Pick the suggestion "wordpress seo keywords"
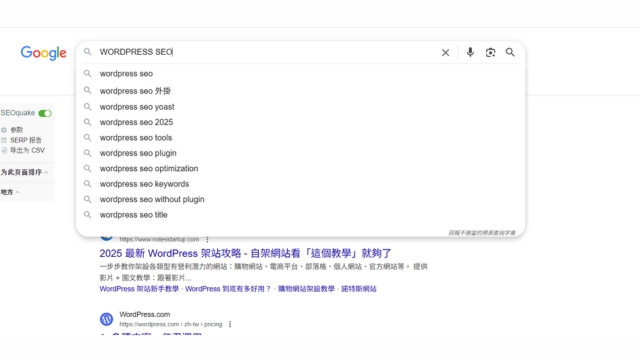This screenshot has width=640, height=360. point(300,184)
